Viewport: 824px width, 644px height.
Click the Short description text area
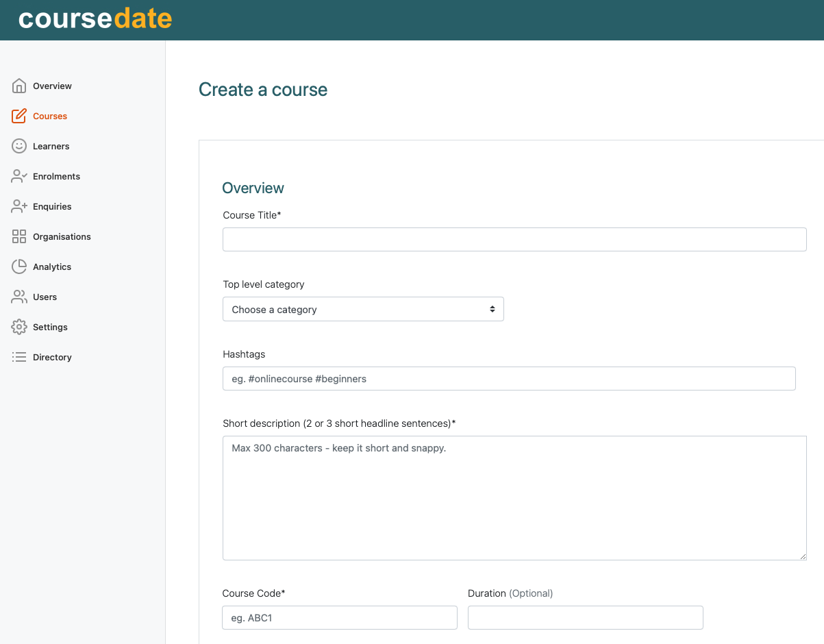pos(514,497)
